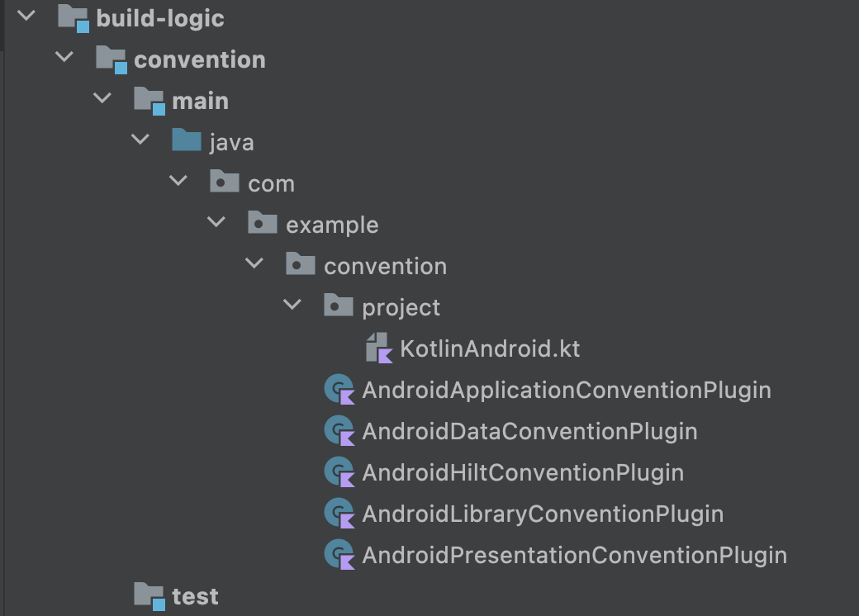The image size is (859, 616).
Task: Collapse the main folder chevron
Action: tap(102, 99)
